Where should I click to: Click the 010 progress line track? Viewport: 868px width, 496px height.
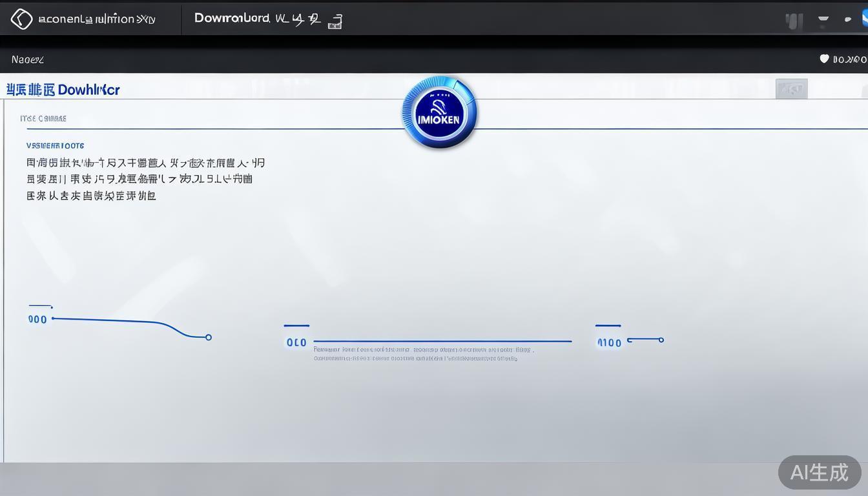[x=441, y=340]
